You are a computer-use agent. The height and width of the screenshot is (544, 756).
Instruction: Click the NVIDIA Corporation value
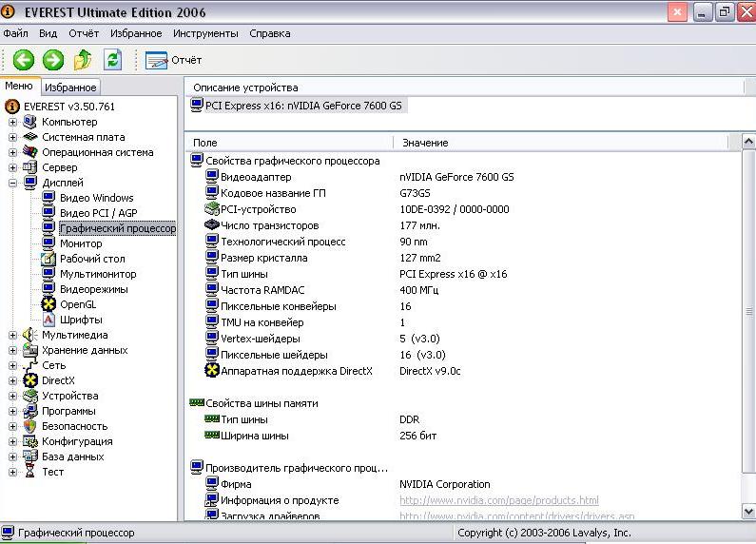pyautogui.click(x=444, y=484)
